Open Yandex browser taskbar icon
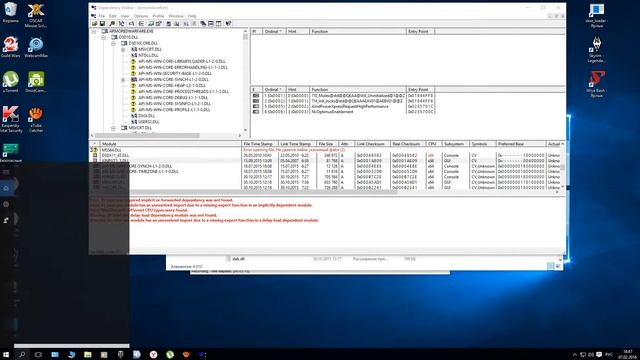The height and width of the screenshot is (360, 640). (x=153, y=354)
